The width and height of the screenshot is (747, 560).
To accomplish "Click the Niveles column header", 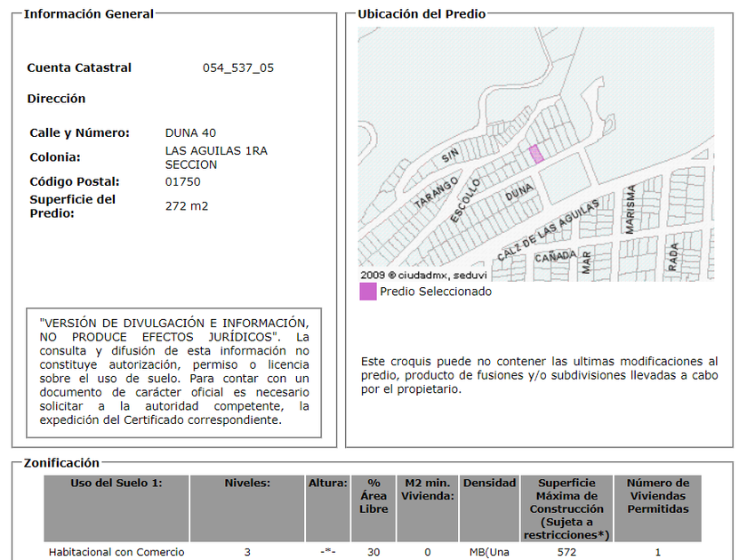I will tap(247, 508).
